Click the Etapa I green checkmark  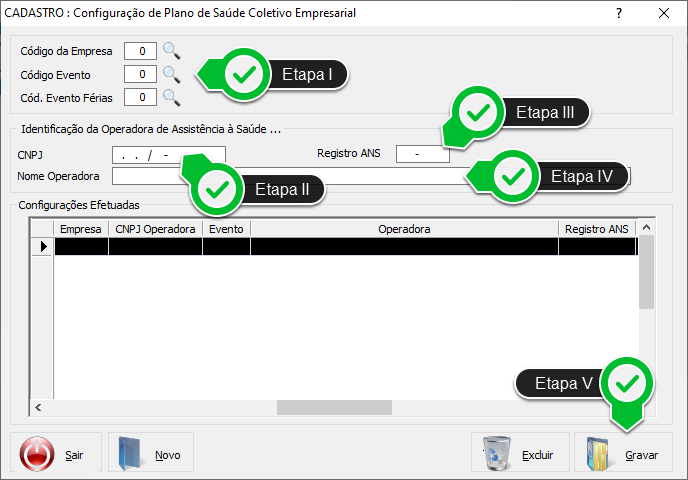tap(242, 74)
